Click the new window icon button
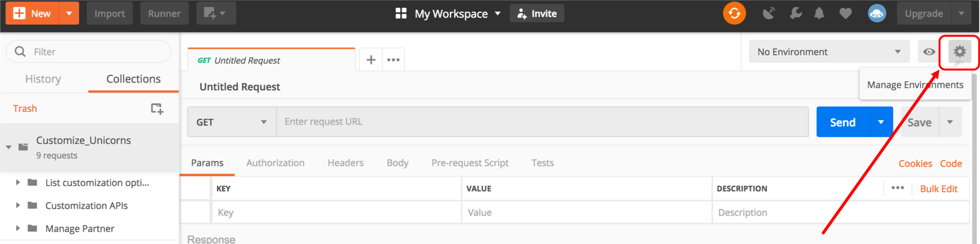 click(x=216, y=13)
